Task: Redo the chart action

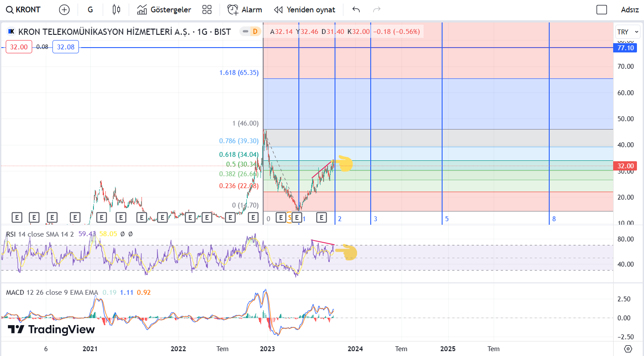Action: pyautogui.click(x=376, y=10)
